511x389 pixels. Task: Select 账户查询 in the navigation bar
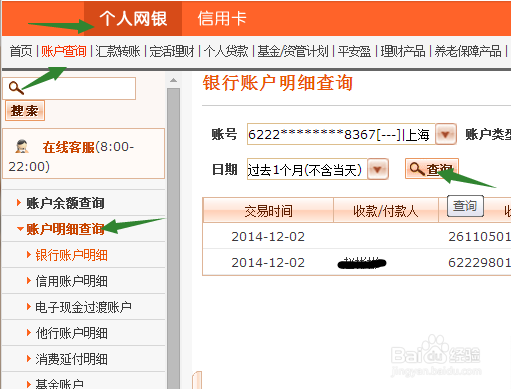[x=64, y=51]
